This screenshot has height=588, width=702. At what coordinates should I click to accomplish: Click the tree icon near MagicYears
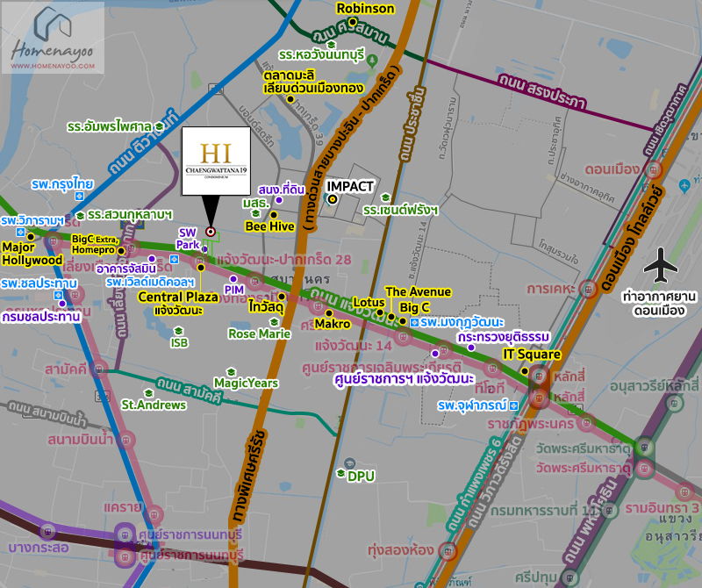click(x=231, y=372)
